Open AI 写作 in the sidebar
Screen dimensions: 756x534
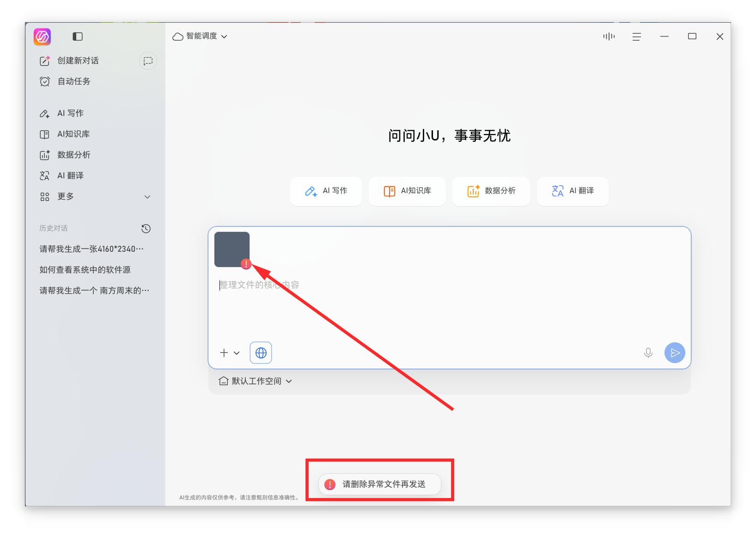pyautogui.click(x=62, y=114)
